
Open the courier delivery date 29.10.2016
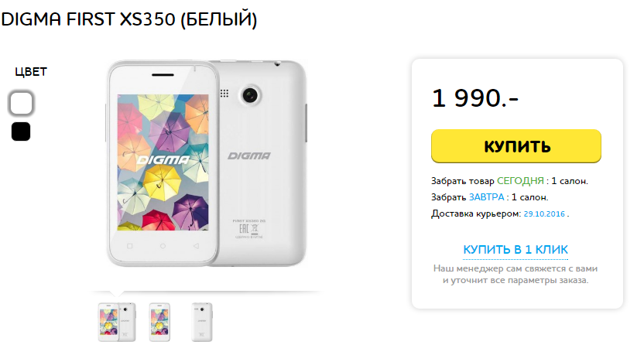(544, 213)
